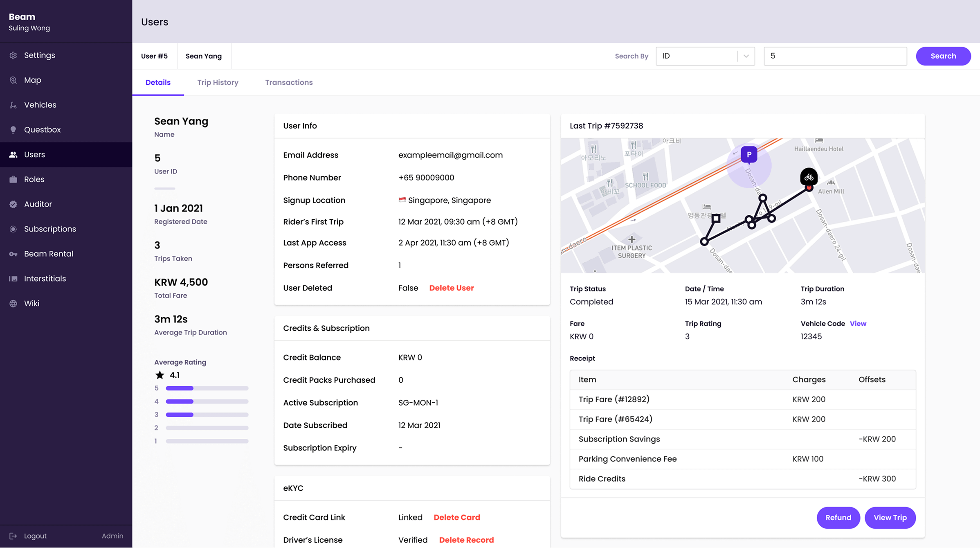Click the Subscription Savings row
980x548 pixels.
[x=742, y=439]
